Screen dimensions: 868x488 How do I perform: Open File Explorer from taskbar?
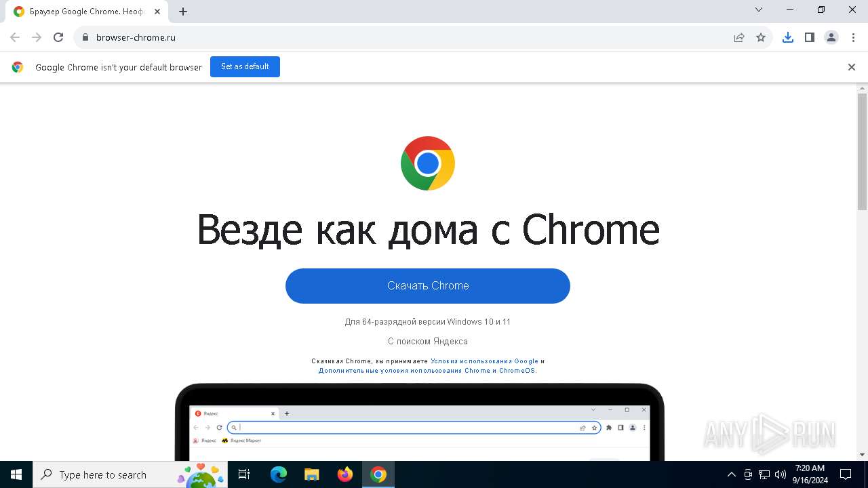pyautogui.click(x=311, y=474)
